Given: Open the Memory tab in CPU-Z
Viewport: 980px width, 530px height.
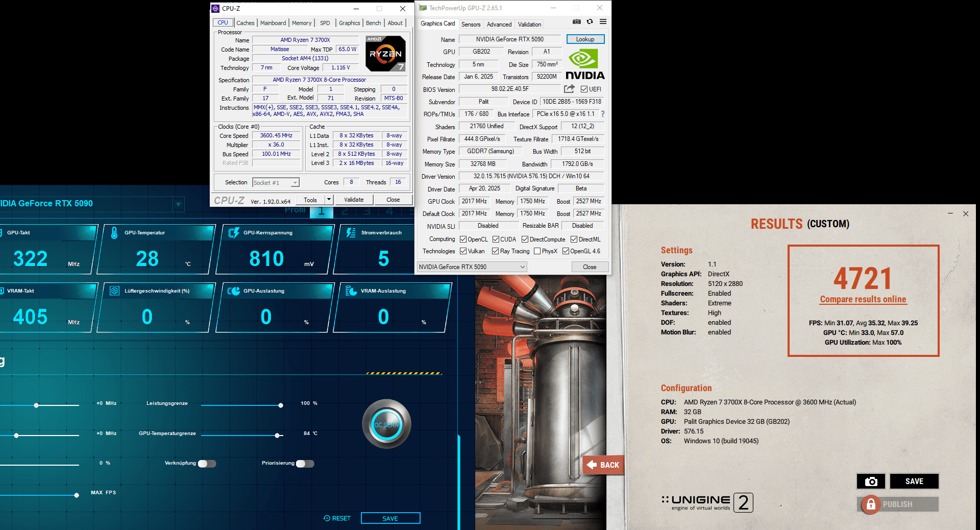Looking at the screenshot, I should pyautogui.click(x=302, y=23).
